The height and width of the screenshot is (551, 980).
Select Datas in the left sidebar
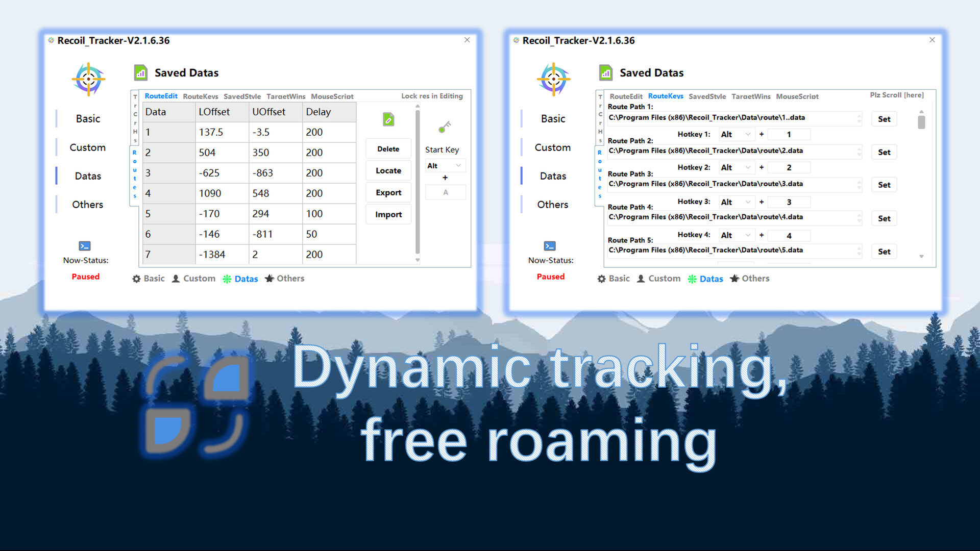(88, 176)
